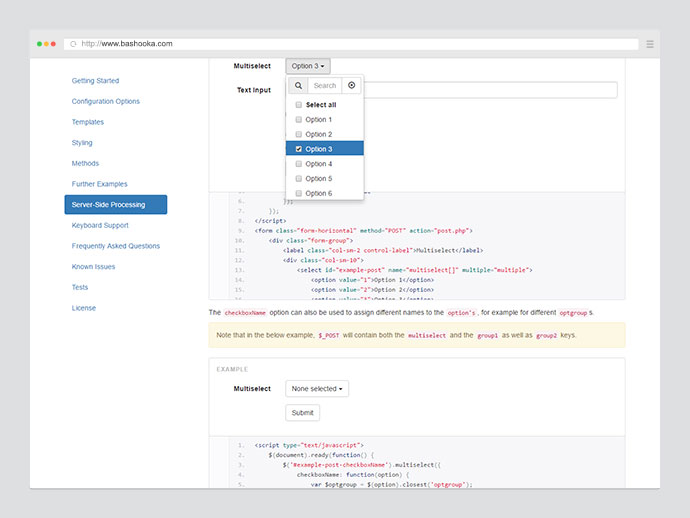Click the Option 5 label text
The image size is (690, 518).
tap(319, 178)
